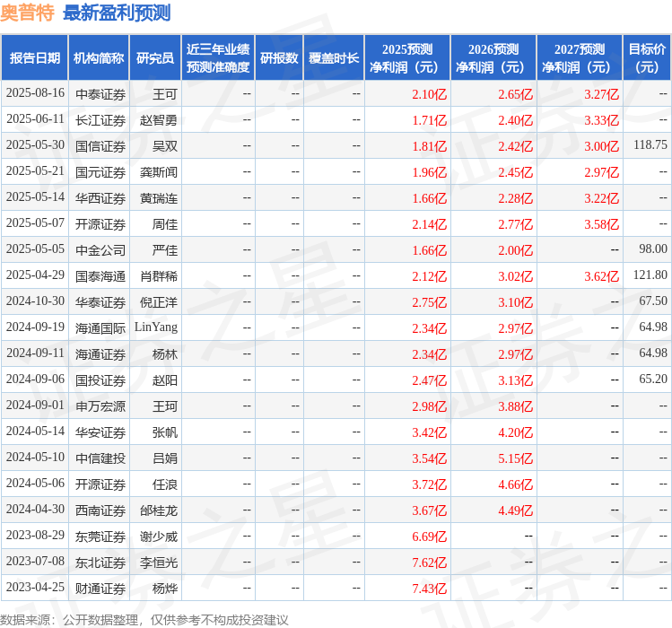Viewport: 672px width, 628px height.
Task: Select institution 华西证券
Action: (x=100, y=198)
